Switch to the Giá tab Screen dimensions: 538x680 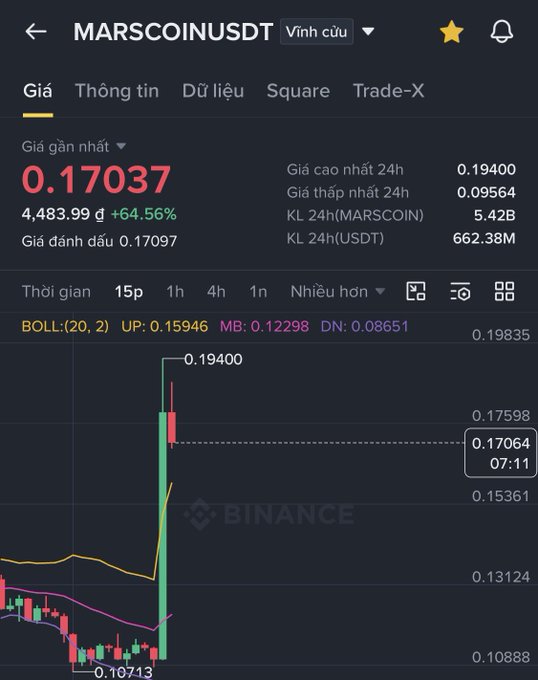click(38, 91)
